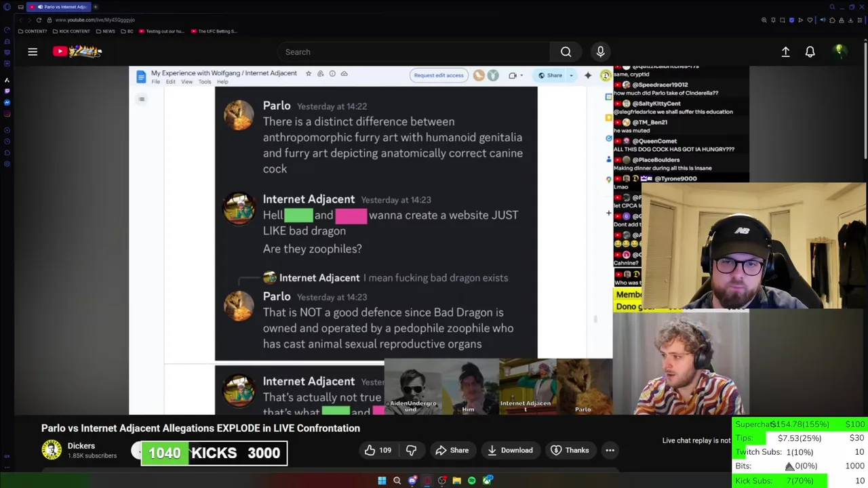This screenshot has height=488, width=868.
Task: Click the Docs cloud save status icon
Action: (x=344, y=73)
